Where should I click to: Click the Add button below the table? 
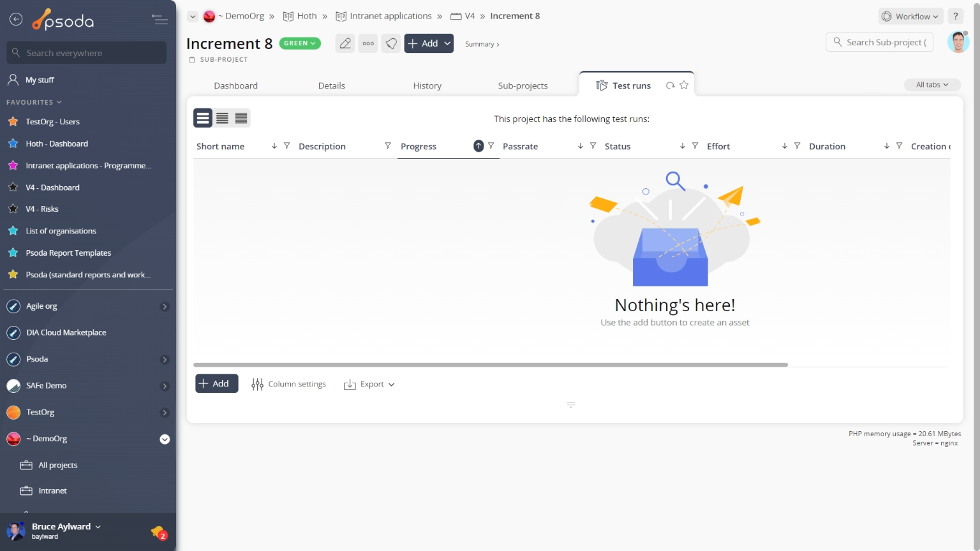tap(217, 383)
